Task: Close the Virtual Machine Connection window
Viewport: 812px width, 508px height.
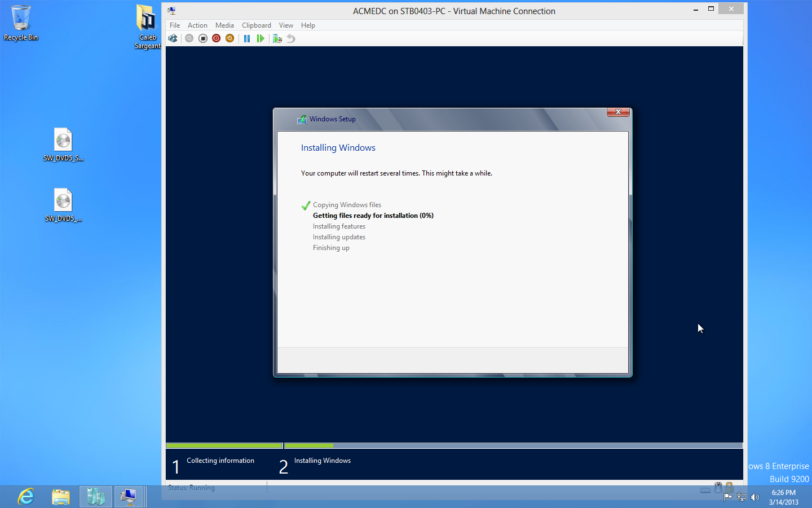Action: 731,9
